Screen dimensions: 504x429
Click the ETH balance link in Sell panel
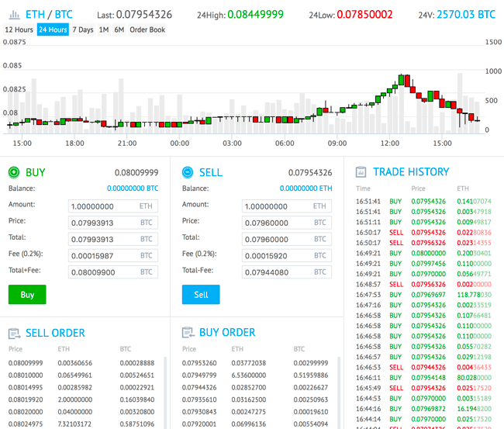tap(306, 189)
